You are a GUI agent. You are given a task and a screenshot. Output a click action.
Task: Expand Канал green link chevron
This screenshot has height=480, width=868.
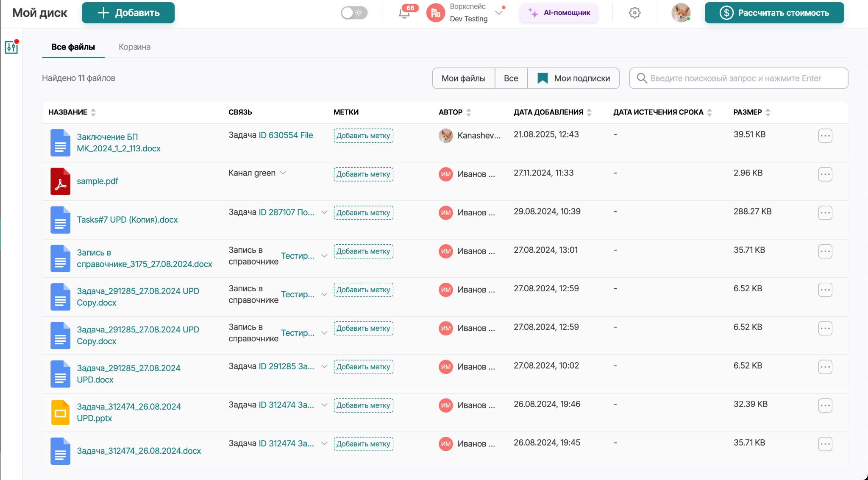[x=283, y=173]
